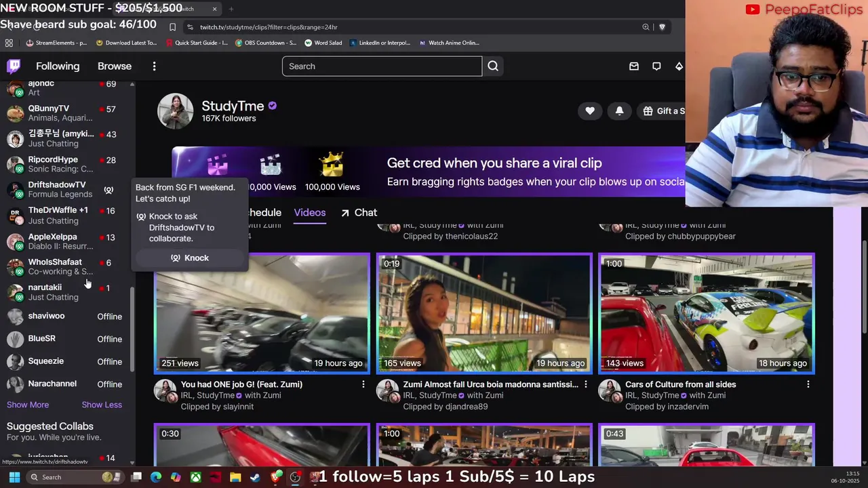Open StudyTme profile avatar
The image size is (868, 488).
tap(176, 111)
